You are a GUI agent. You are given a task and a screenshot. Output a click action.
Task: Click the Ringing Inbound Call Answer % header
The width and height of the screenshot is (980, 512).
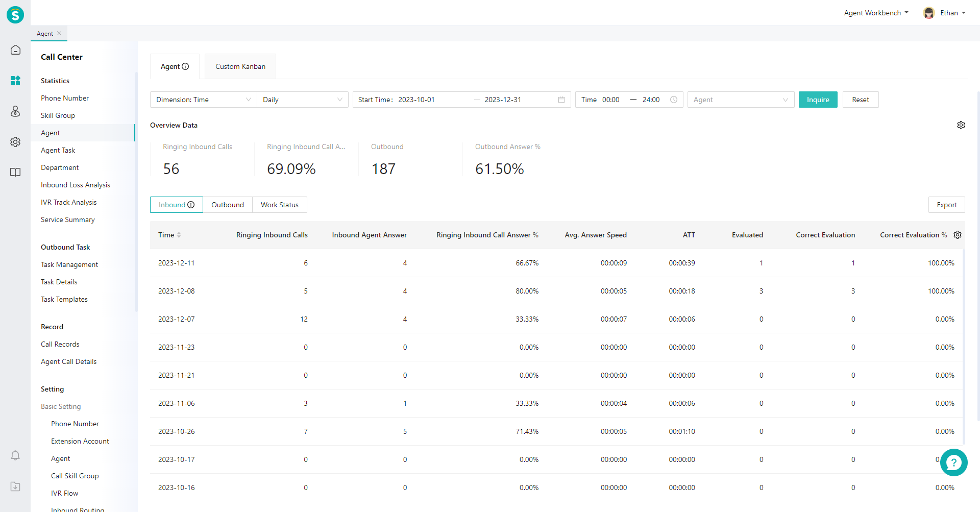[487, 235]
